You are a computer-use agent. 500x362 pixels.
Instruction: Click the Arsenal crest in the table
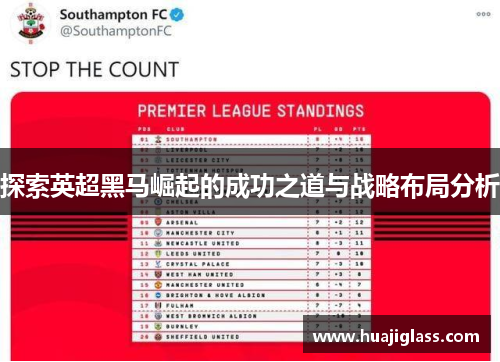158,222
